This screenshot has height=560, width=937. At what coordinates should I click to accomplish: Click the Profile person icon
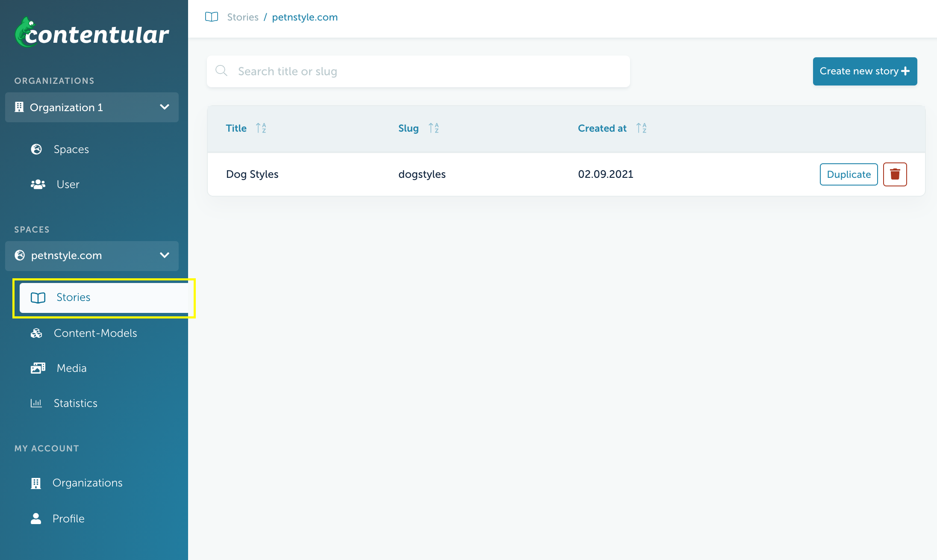coord(36,519)
